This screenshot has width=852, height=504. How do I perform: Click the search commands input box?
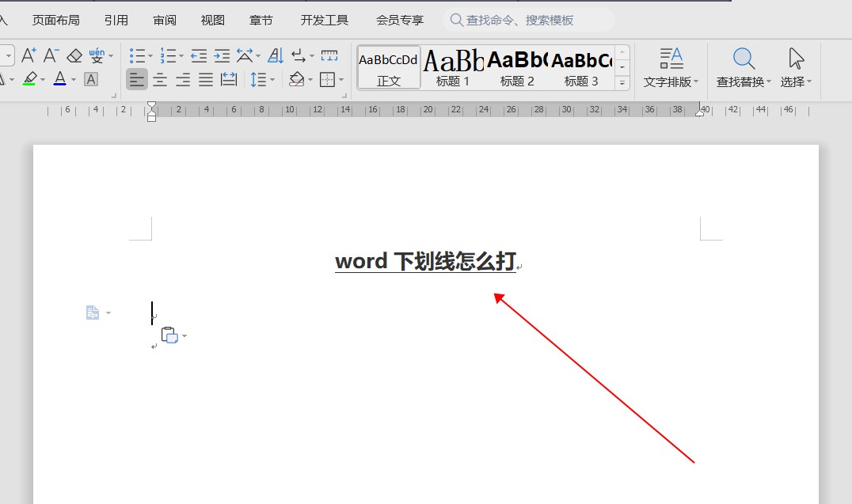coord(531,20)
